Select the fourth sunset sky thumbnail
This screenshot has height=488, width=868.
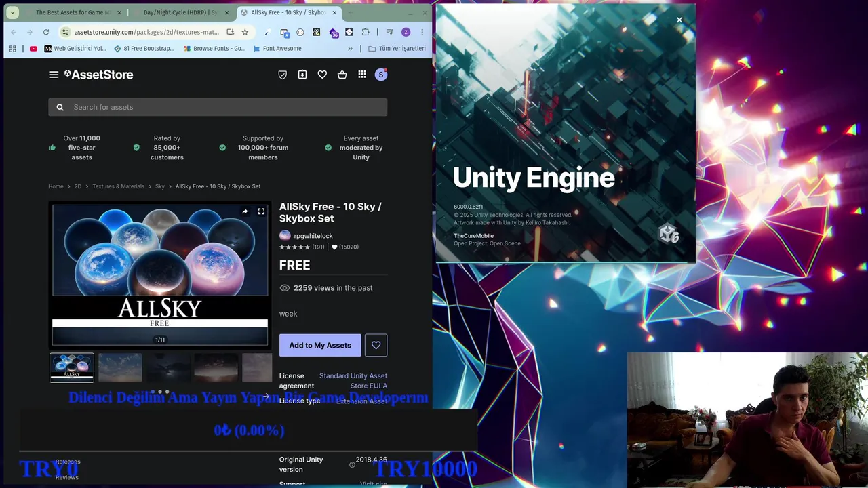[216, 367]
